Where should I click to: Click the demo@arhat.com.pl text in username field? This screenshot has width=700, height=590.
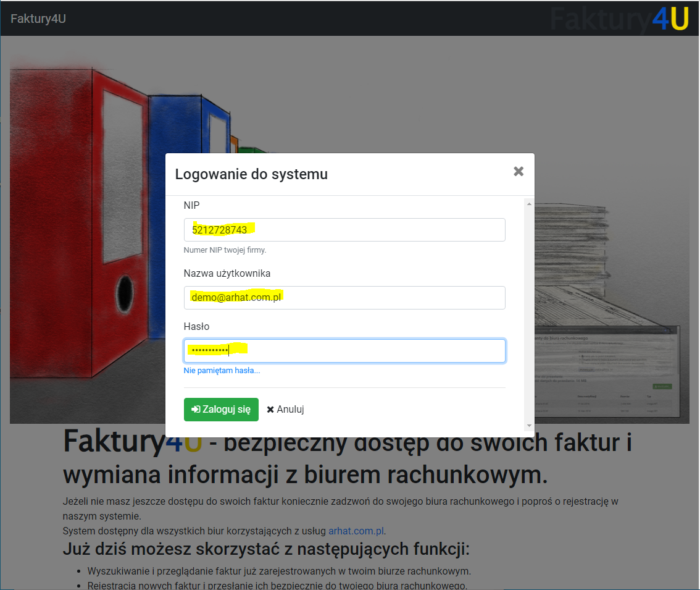tap(236, 296)
